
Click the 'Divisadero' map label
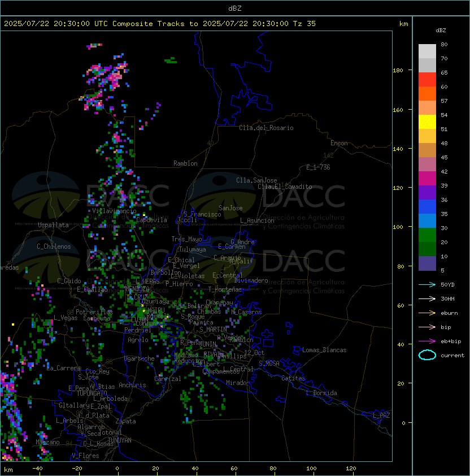click(251, 280)
